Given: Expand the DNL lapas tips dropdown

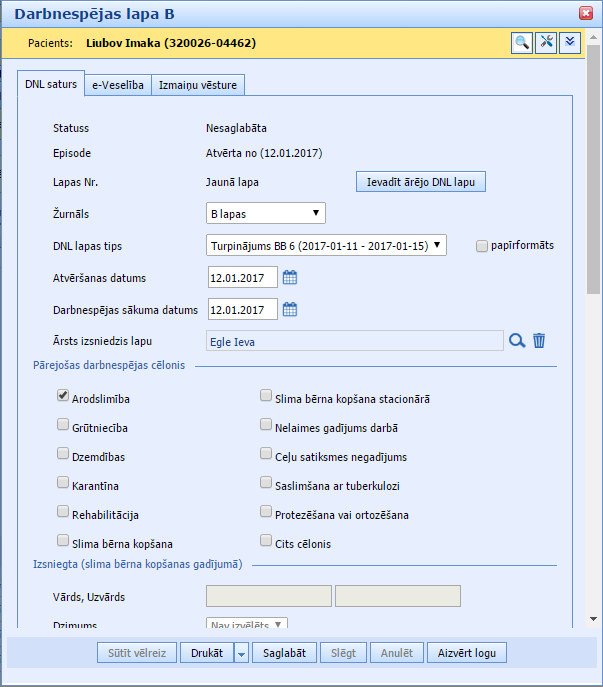Looking at the screenshot, I should [x=326, y=245].
